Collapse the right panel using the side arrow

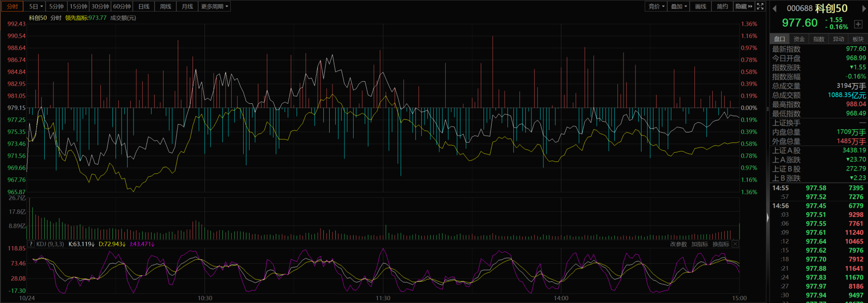tap(767, 218)
